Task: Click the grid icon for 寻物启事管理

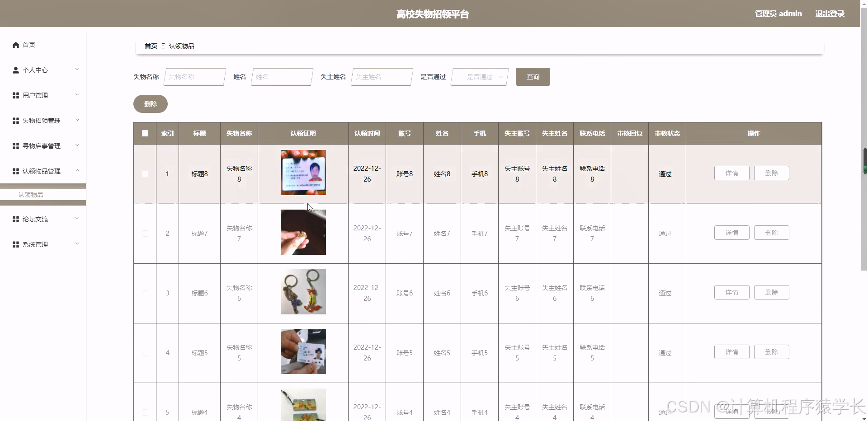Action: click(x=16, y=146)
